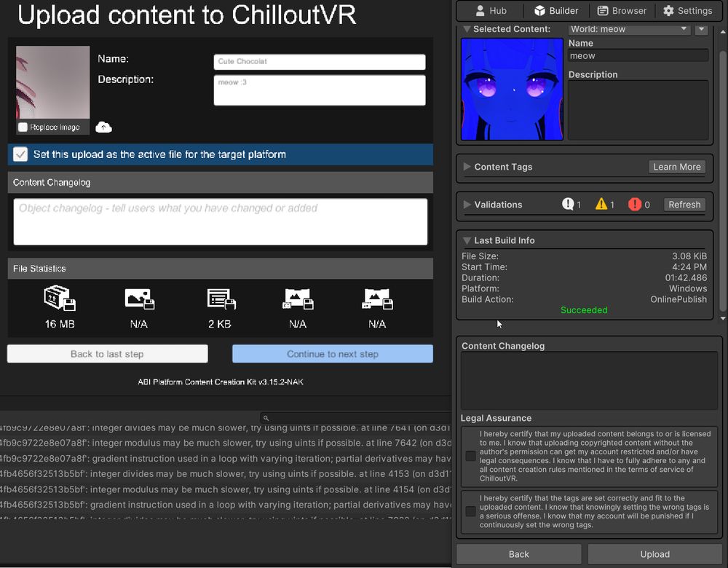Viewport: 728px width, 568px height.
Task: Click the search magnifier icon in the console
Action: pos(266,418)
